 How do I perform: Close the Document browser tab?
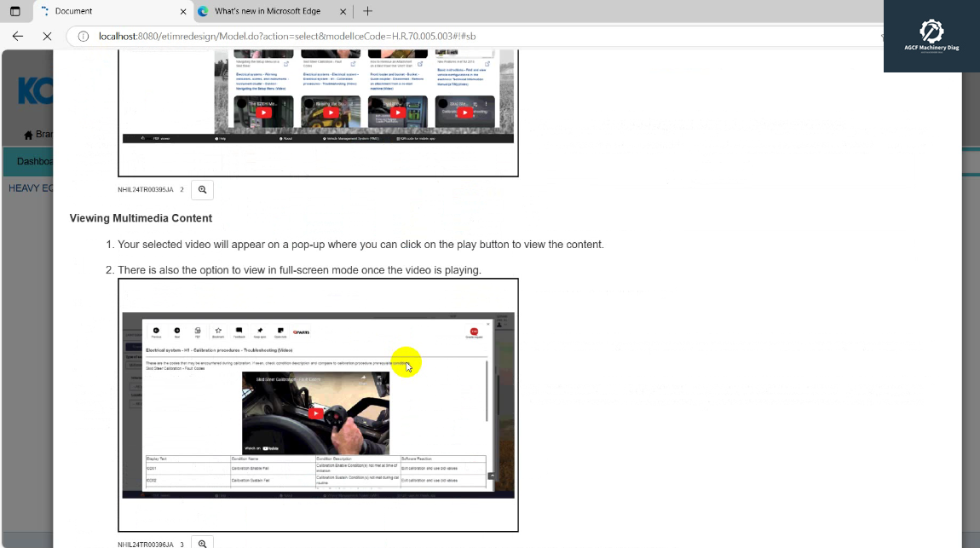[x=183, y=12]
